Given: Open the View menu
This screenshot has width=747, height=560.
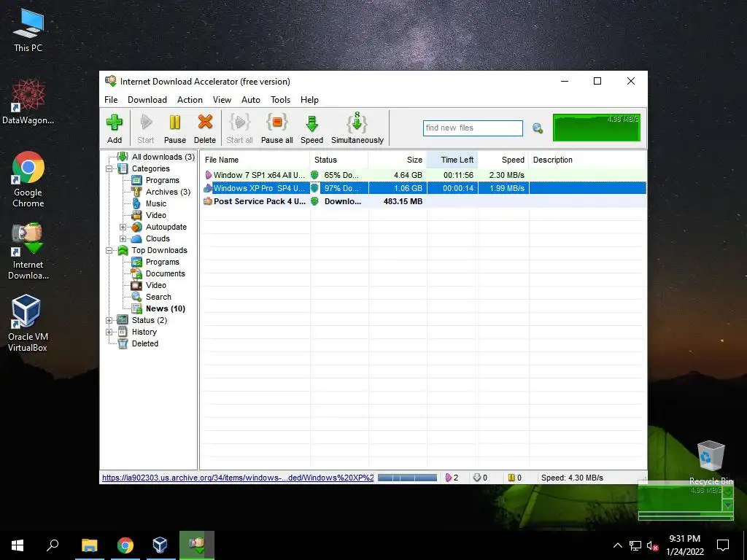Looking at the screenshot, I should [x=222, y=99].
